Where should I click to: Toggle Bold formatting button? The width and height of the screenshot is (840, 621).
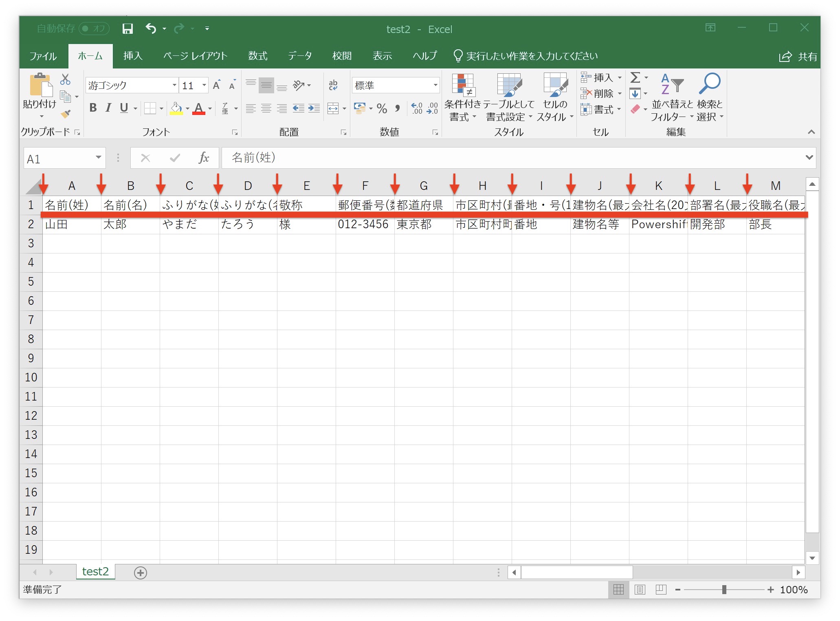coord(93,108)
